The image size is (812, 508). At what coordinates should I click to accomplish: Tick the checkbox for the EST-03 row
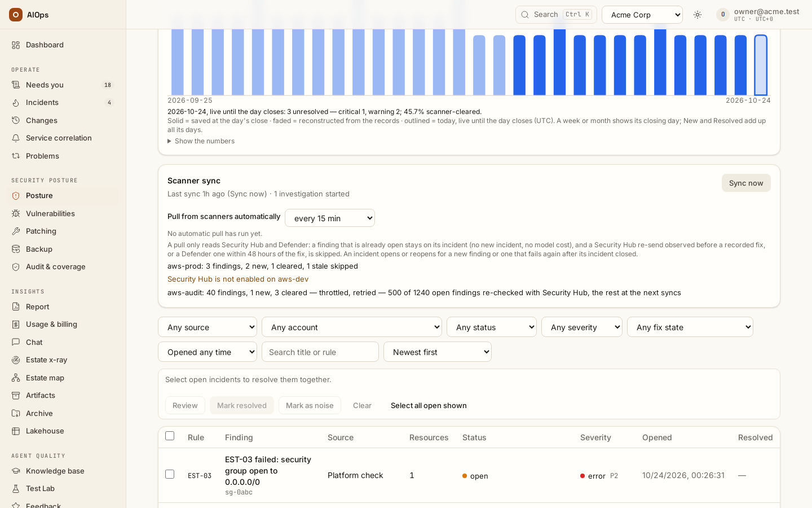click(170, 474)
